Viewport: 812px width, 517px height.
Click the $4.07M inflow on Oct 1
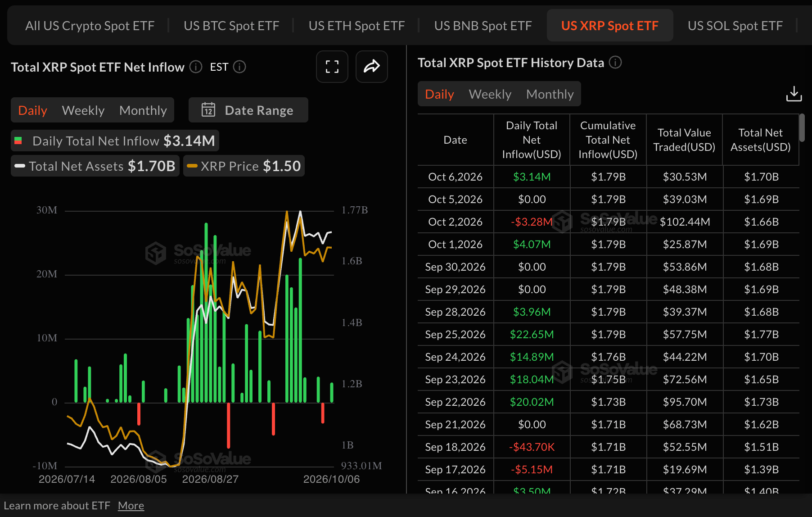(x=532, y=245)
